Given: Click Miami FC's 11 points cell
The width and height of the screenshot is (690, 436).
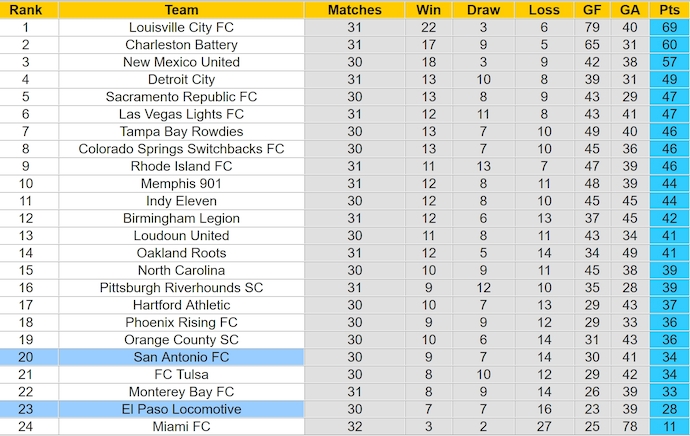Looking at the screenshot, I should 669,427.
